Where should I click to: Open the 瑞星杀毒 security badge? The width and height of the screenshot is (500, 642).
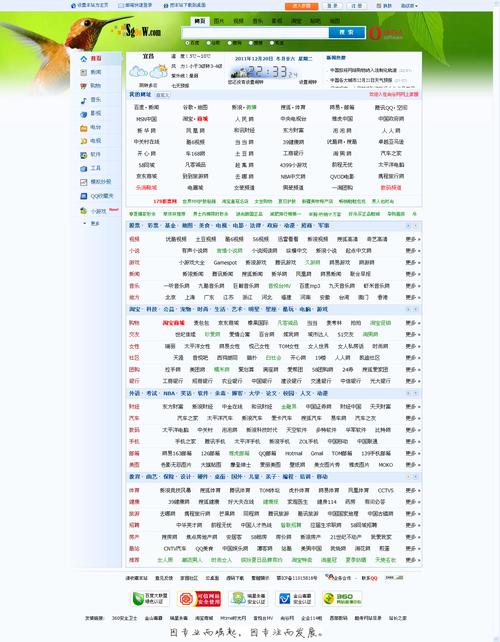[248, 599]
